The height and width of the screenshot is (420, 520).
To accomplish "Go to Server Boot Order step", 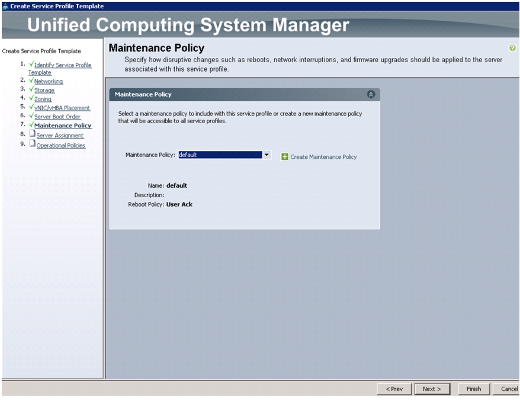I will coord(57,117).
